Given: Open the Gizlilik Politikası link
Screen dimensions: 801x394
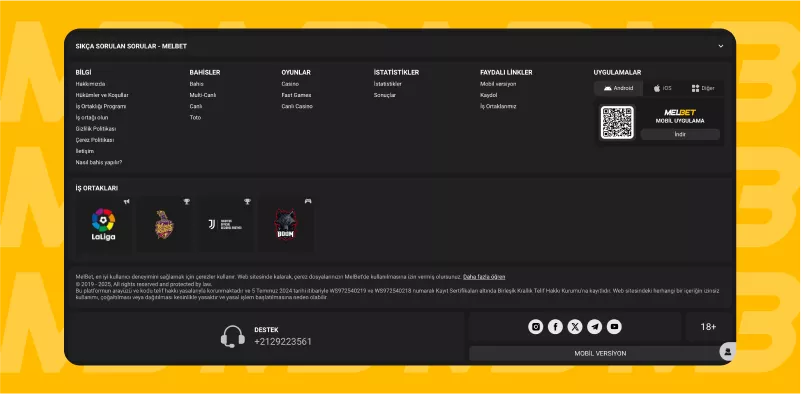Looking at the screenshot, I should [x=96, y=129].
